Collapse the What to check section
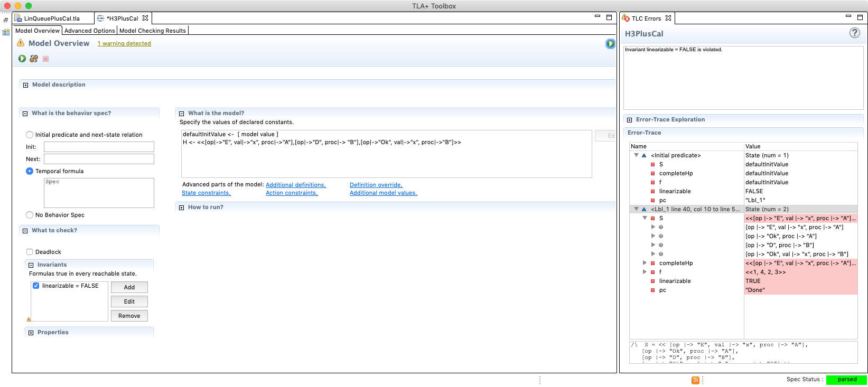Image resolution: width=868 pixels, height=387 pixels. tap(25, 231)
